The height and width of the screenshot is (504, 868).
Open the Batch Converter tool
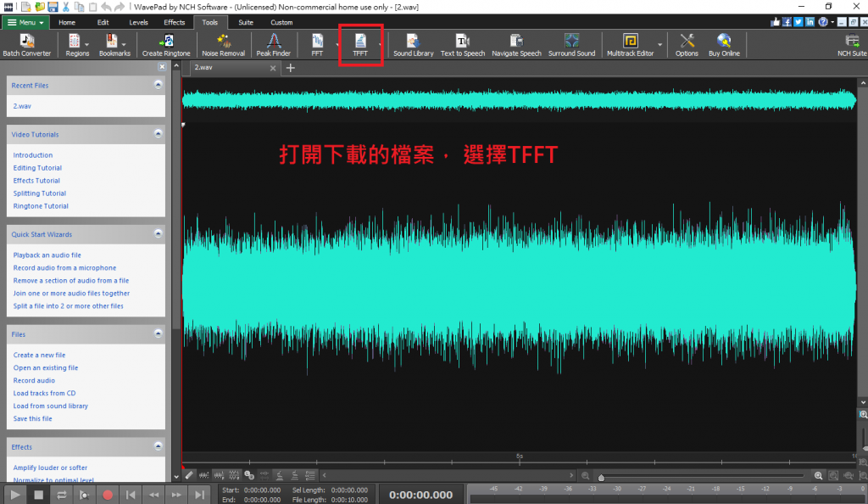26,45
